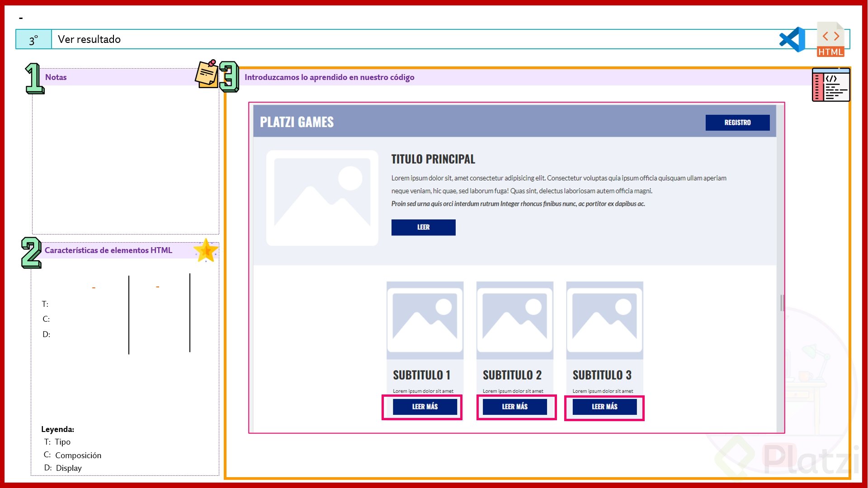Click the Subtitulo 3 card image
Screen dimensions: 868x488
pos(604,320)
